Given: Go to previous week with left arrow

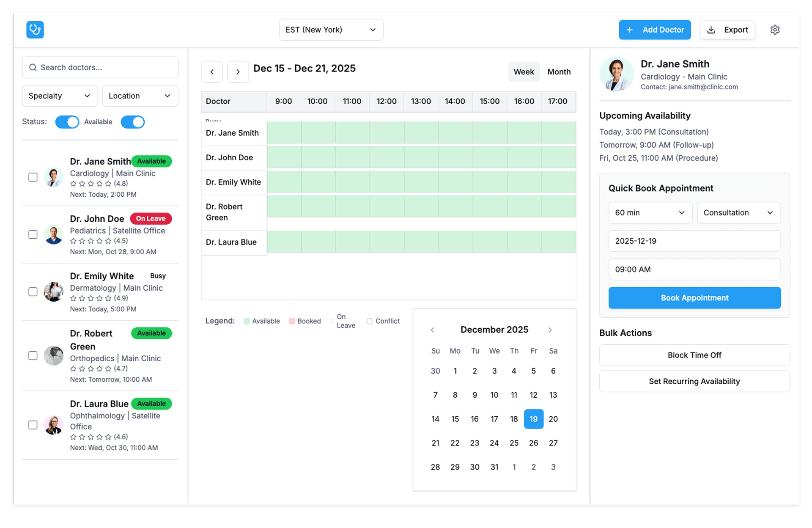Looking at the screenshot, I should [x=212, y=72].
